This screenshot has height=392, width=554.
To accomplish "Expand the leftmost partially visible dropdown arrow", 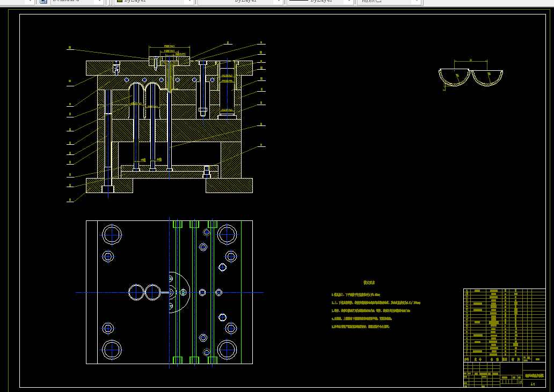I will pos(30,2).
